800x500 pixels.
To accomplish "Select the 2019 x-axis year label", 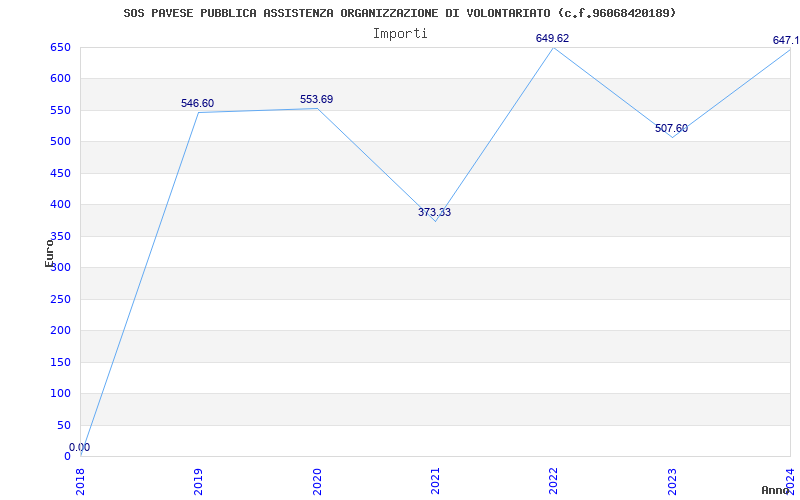I will 198,482.
